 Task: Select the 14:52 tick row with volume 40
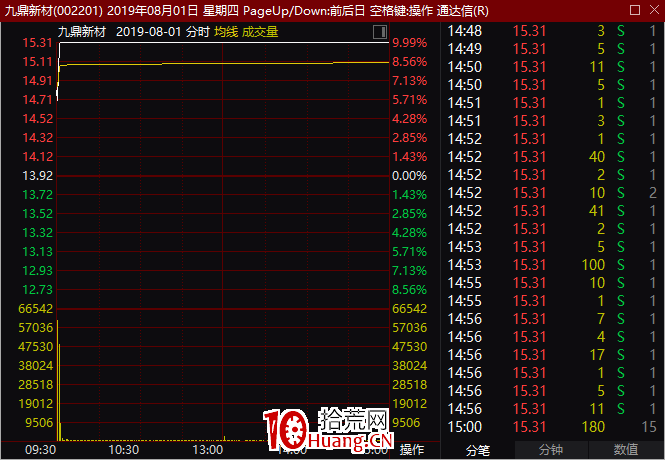click(553, 157)
